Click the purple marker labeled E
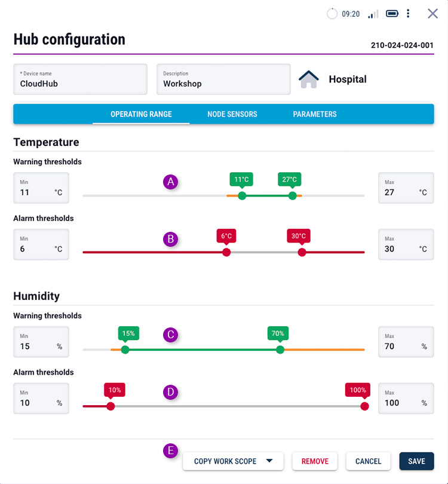Viewport: 448px width, 484px height. (x=171, y=451)
